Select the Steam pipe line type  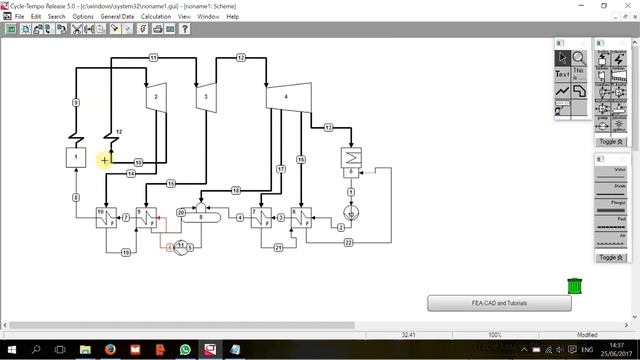pos(611,190)
